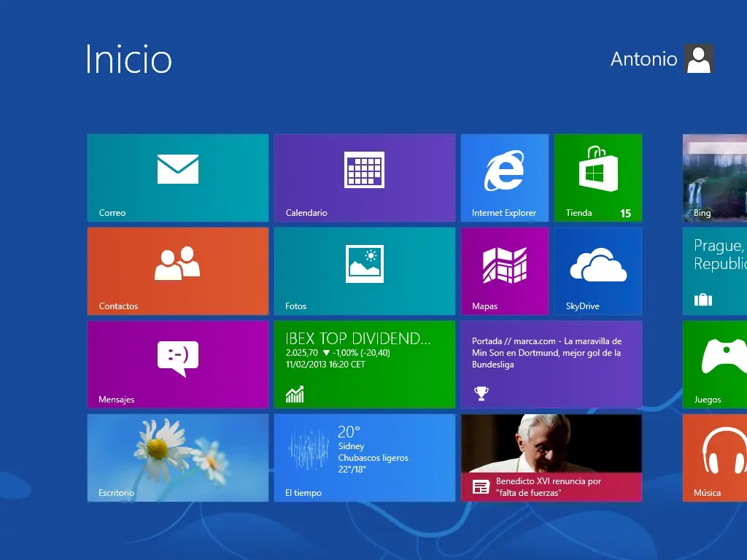
Task: Open the Contactos people icon
Action: pyautogui.click(x=177, y=262)
